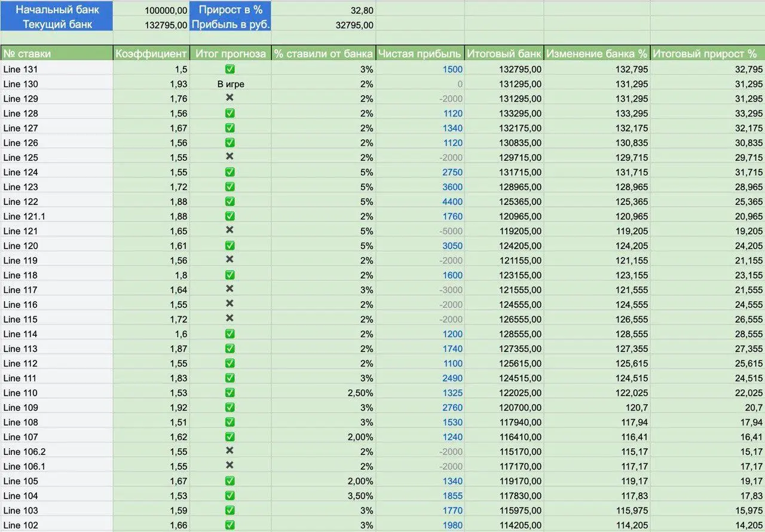Click the cross mark in Line 125 row
The height and width of the screenshot is (532, 765).
pos(230,157)
